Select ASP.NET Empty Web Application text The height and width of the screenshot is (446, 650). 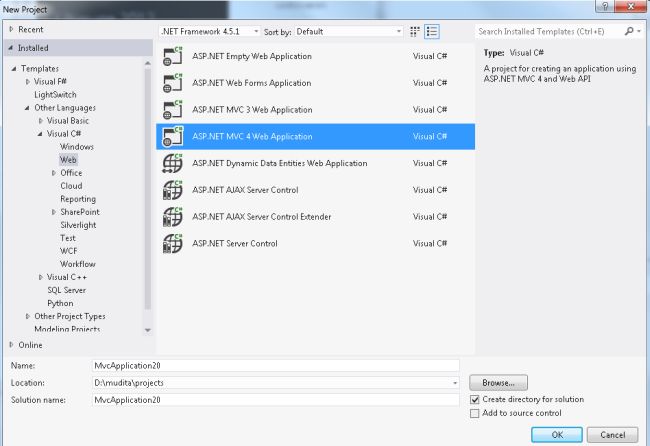point(252,56)
